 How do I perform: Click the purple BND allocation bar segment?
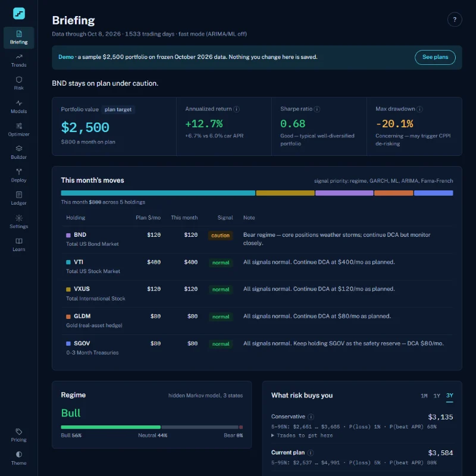345,193
